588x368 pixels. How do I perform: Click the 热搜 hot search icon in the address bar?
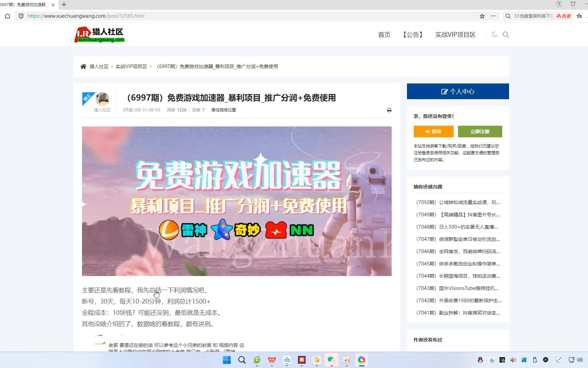(x=563, y=16)
